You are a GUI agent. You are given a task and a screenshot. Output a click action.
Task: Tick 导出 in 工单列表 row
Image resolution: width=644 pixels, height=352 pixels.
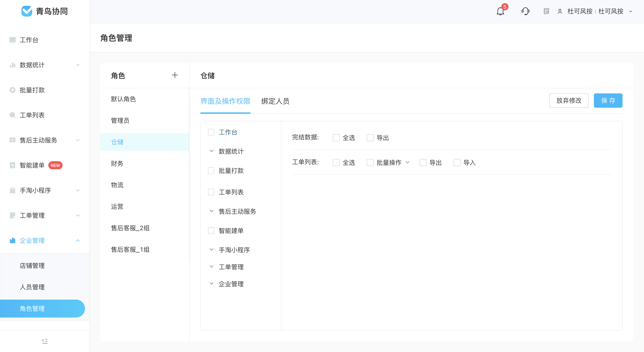(423, 163)
